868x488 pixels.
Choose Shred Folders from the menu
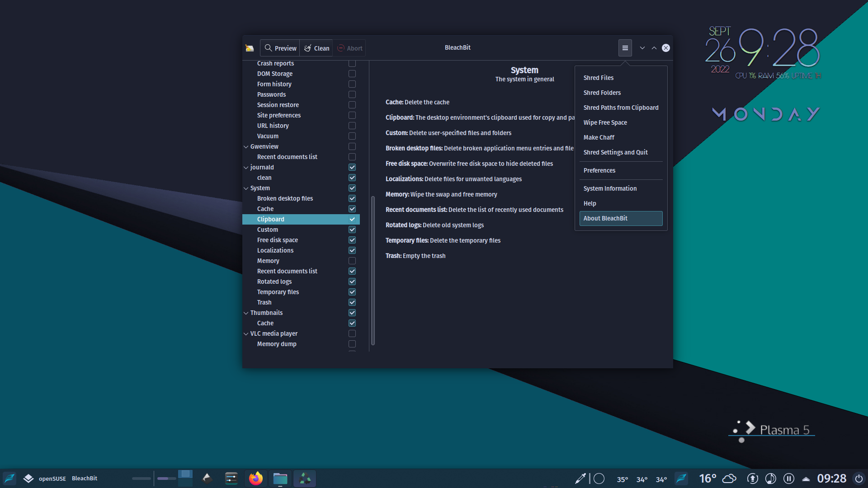(621, 93)
